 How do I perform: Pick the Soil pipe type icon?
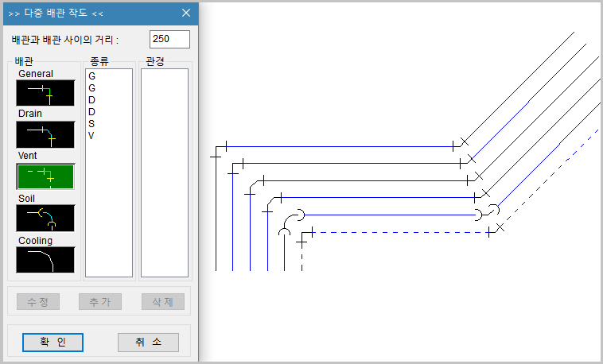pos(45,218)
